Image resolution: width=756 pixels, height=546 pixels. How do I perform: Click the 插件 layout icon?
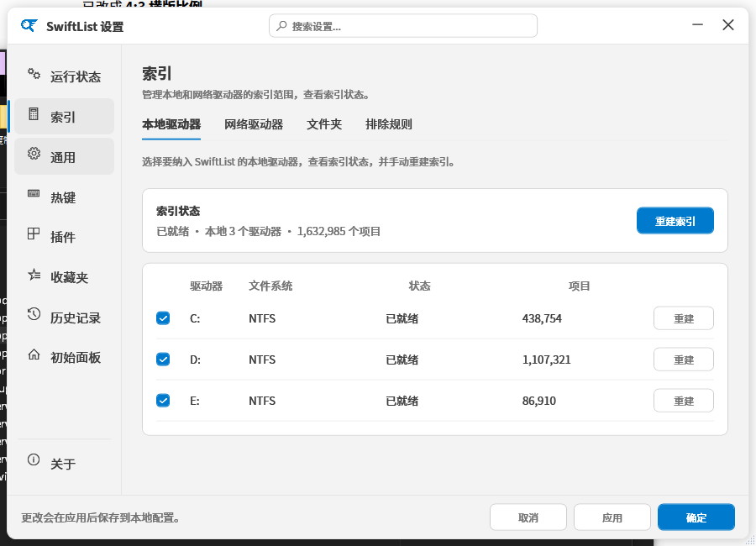(x=34, y=234)
